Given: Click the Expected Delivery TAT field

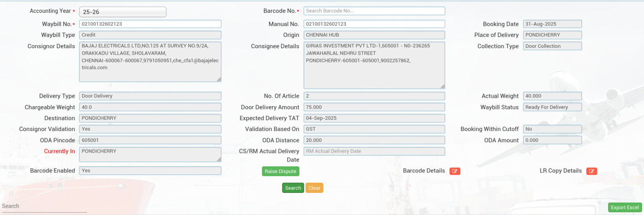Looking at the screenshot, I should pos(374,118).
